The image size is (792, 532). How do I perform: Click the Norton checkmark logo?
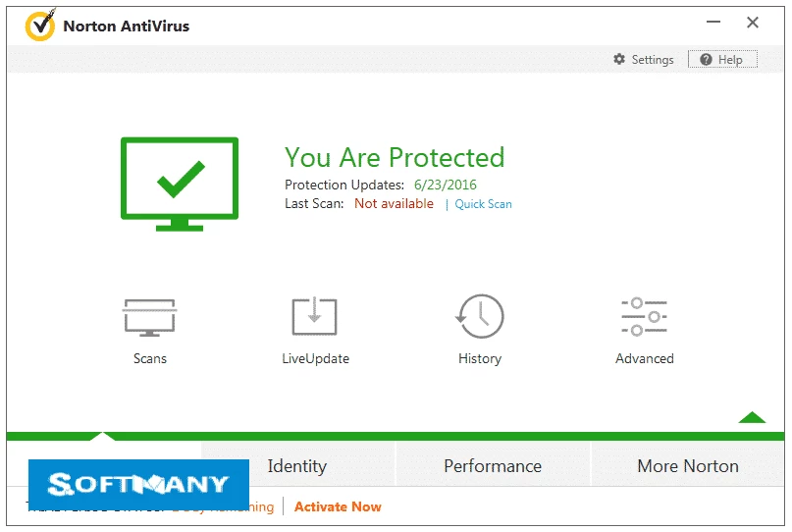coord(40,26)
